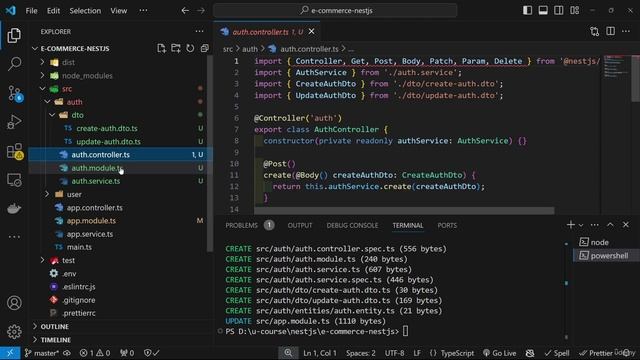The height and width of the screenshot is (360, 640).
Task: Toggle Prettier formatter status
Action: pyautogui.click(x=596, y=353)
